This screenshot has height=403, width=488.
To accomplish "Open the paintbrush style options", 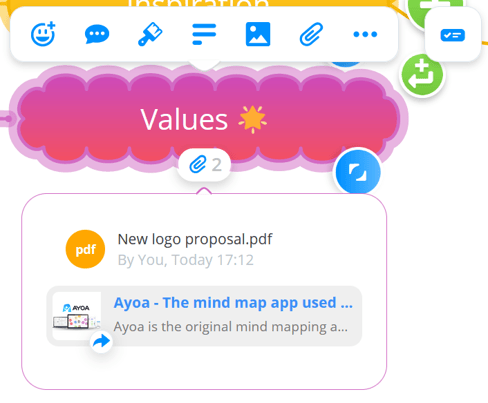I will pyautogui.click(x=150, y=34).
